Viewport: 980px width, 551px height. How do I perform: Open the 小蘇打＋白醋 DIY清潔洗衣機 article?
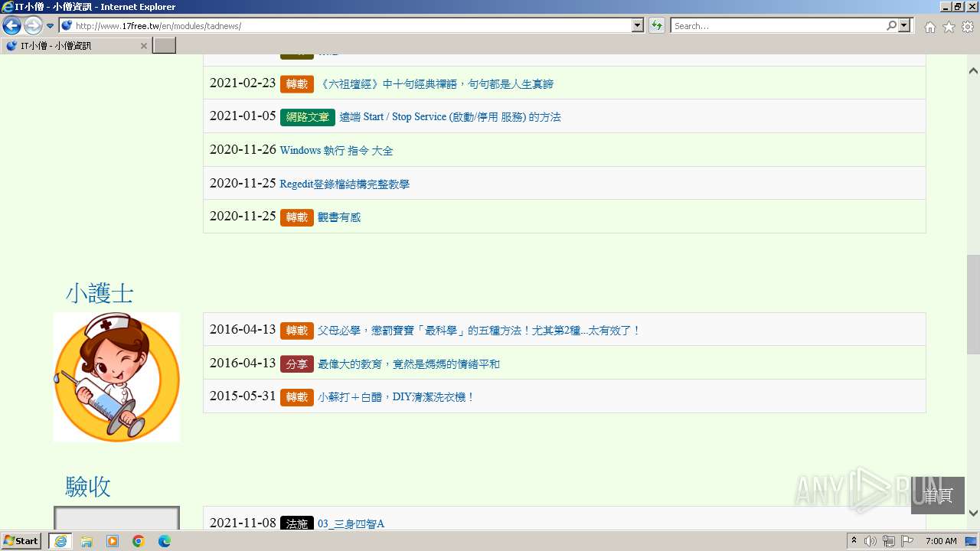point(397,397)
